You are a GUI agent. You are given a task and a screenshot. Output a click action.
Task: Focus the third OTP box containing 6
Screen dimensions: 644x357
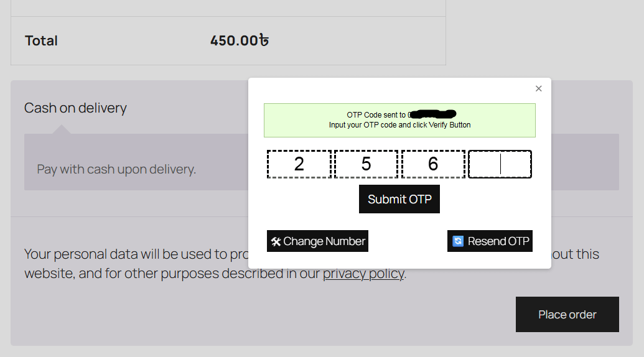434,164
